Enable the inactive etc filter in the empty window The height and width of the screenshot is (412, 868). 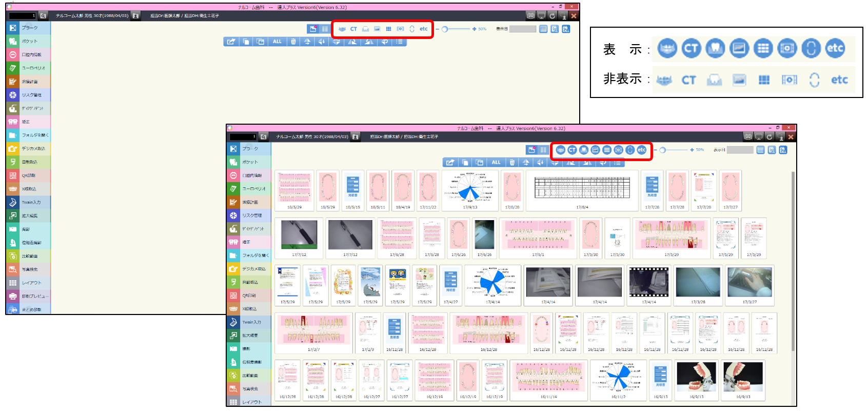pyautogui.click(x=423, y=29)
